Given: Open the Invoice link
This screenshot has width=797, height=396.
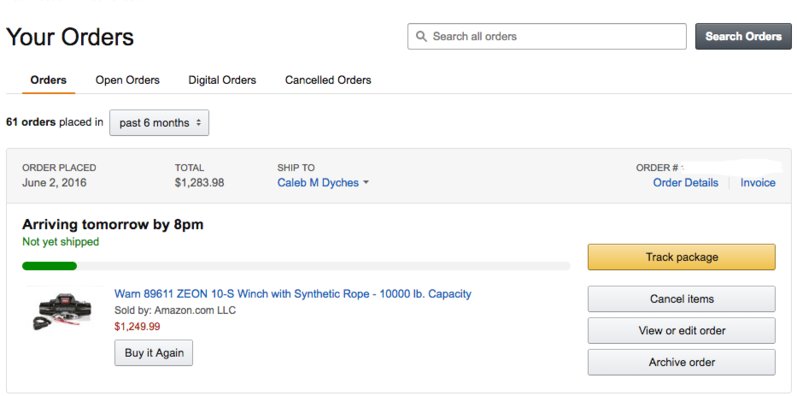Looking at the screenshot, I should [x=758, y=183].
